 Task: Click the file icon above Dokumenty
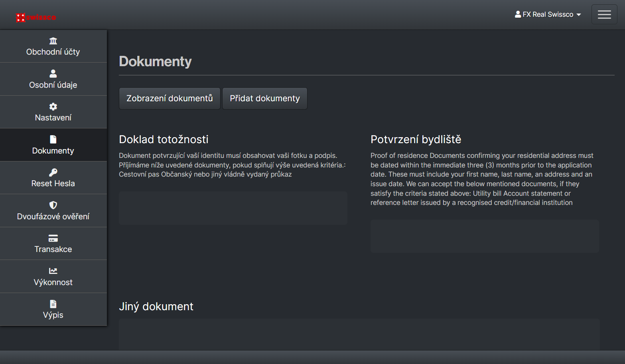pyautogui.click(x=53, y=139)
